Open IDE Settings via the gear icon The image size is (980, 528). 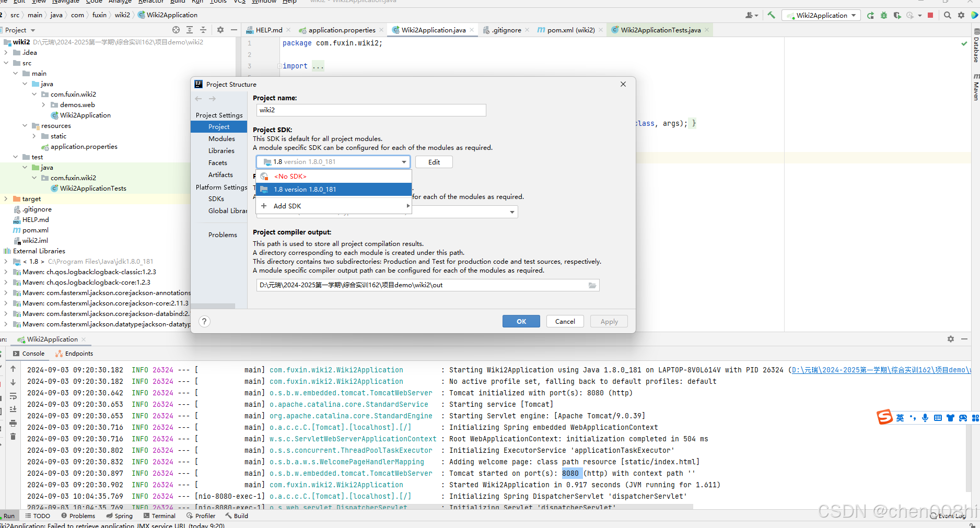[x=961, y=15]
